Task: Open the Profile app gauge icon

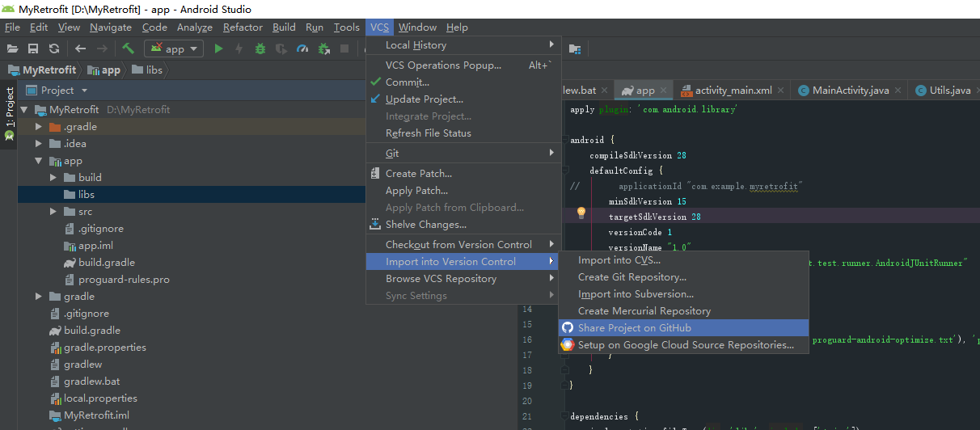Action: 302,48
